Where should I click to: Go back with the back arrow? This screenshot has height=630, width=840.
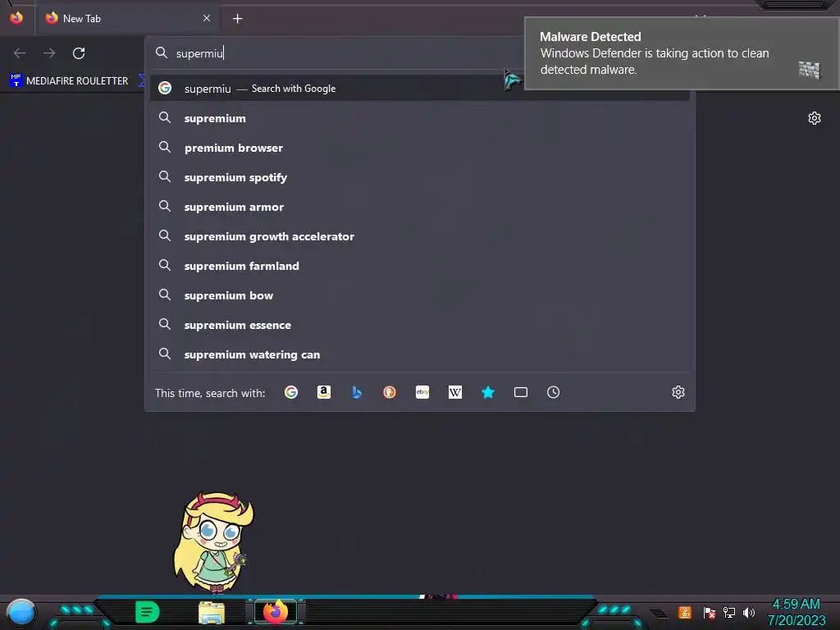click(x=20, y=53)
